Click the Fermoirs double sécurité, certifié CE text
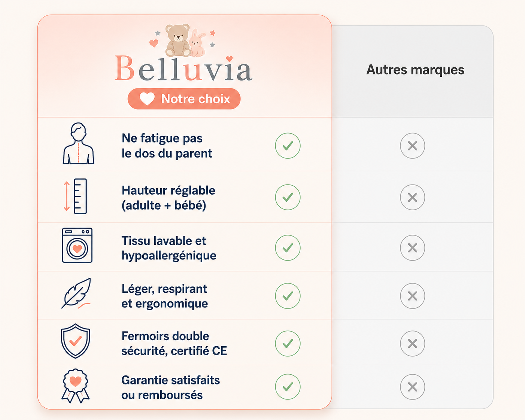 [x=174, y=343]
